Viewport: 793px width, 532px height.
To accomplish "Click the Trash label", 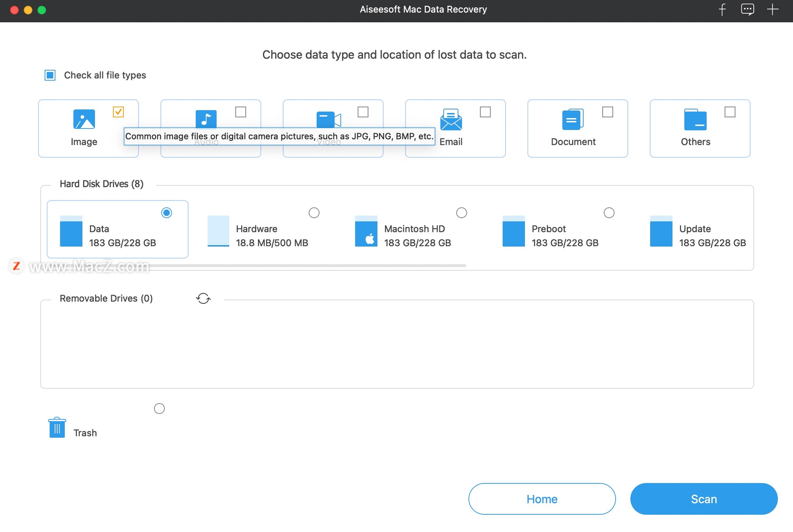I will (85, 433).
